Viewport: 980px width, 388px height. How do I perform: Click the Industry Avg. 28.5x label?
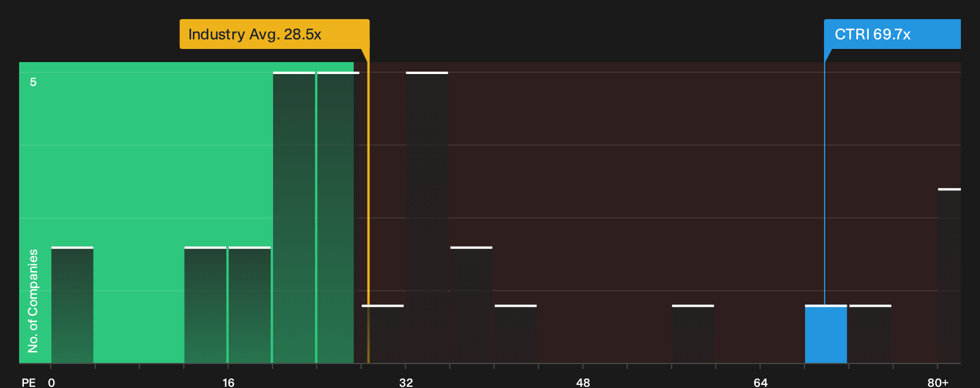click(274, 34)
